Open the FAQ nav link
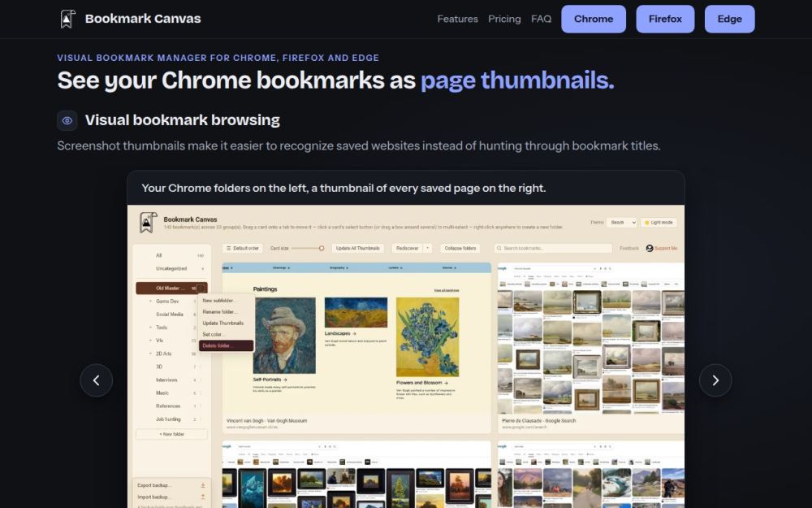 coord(541,20)
